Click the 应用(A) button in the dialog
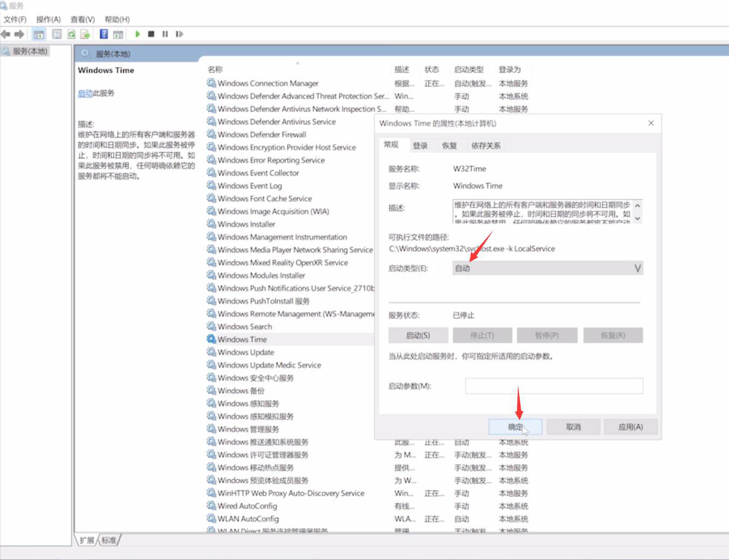The image size is (729, 560). (x=630, y=427)
